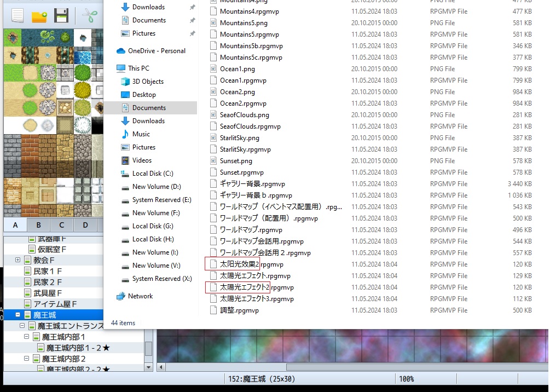Switch to tileset tab B

pos(38,225)
